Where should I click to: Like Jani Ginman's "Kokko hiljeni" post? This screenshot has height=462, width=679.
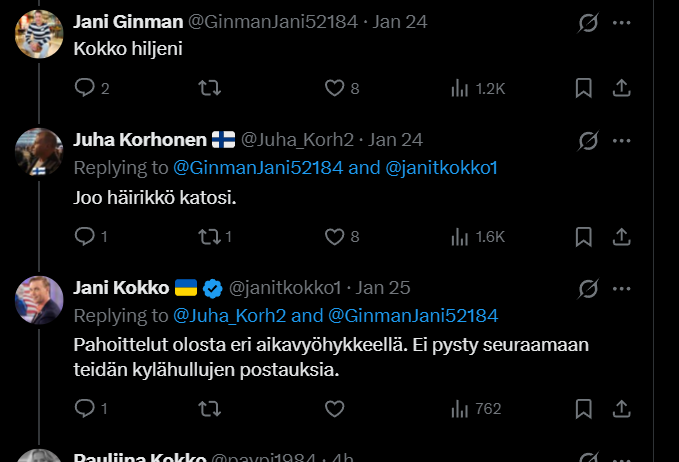click(x=335, y=89)
